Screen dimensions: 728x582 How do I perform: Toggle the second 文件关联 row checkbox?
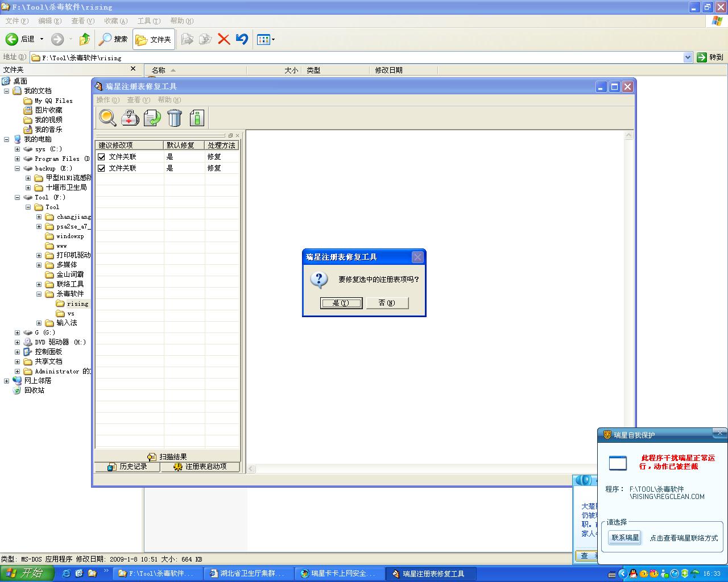101,168
